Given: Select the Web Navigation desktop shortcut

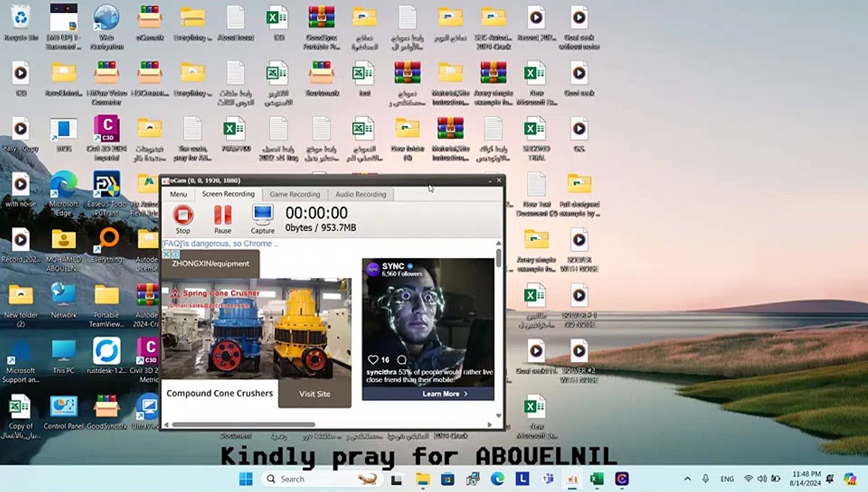Looking at the screenshot, I should click(107, 27).
